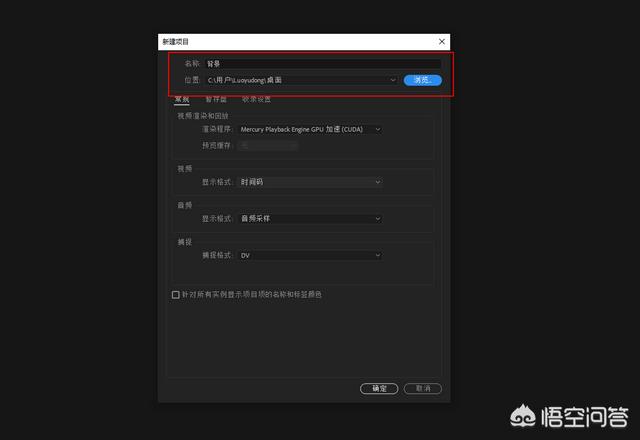This screenshot has width=640, height=440.
Task: Click the 渲染程序 field label
Action: [217, 129]
